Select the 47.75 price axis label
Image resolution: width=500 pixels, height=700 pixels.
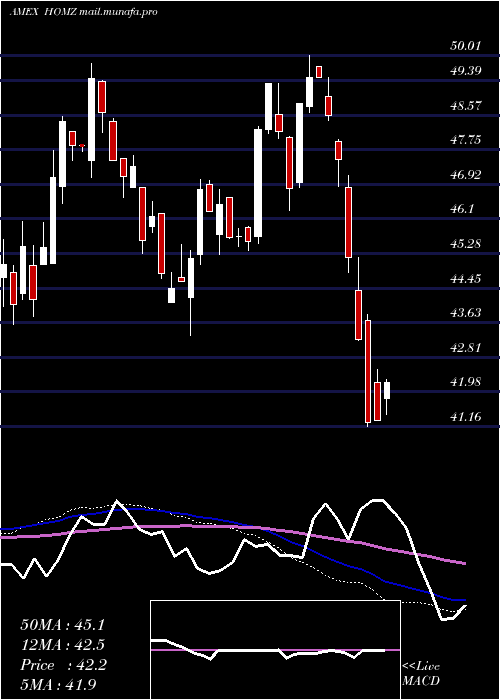[466, 140]
